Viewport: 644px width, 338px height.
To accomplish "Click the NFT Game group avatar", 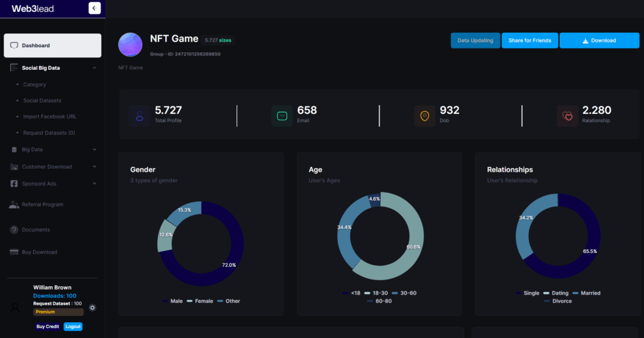I will click(x=130, y=45).
